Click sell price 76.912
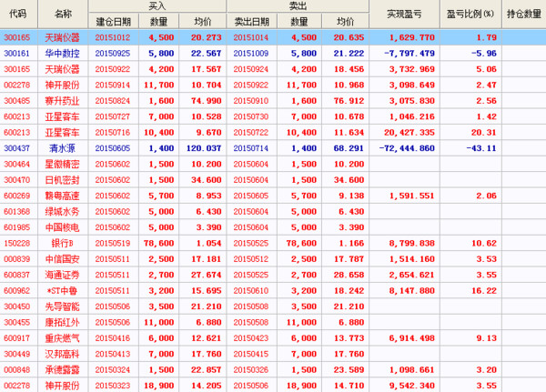 pos(349,101)
